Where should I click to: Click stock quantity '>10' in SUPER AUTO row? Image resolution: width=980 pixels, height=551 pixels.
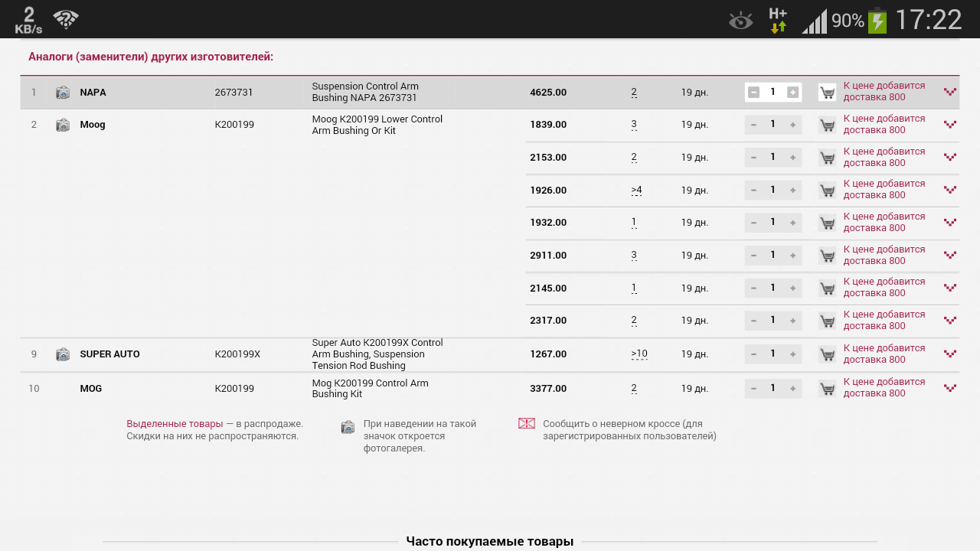[639, 354]
